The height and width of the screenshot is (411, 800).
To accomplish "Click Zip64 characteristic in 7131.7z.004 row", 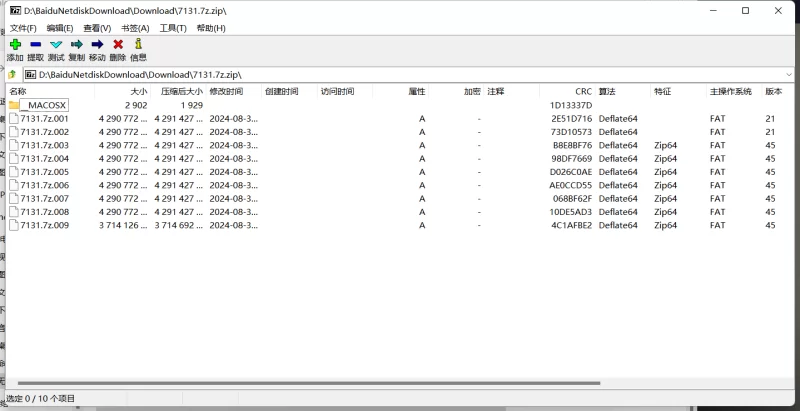I will coord(665,159).
